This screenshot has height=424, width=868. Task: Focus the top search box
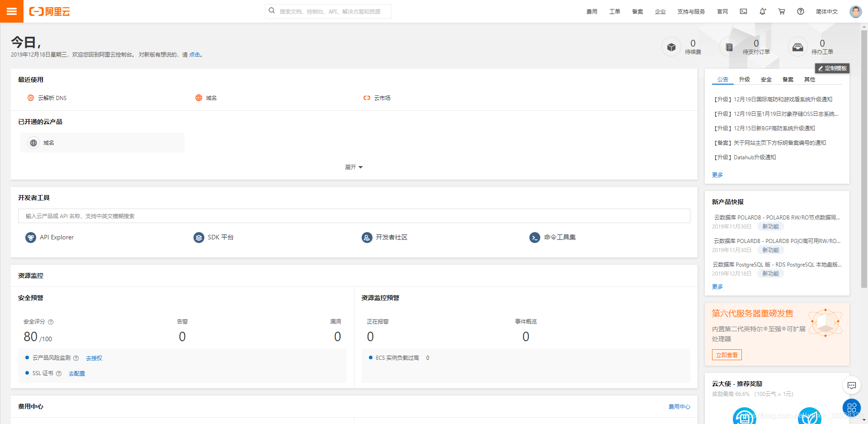(328, 11)
